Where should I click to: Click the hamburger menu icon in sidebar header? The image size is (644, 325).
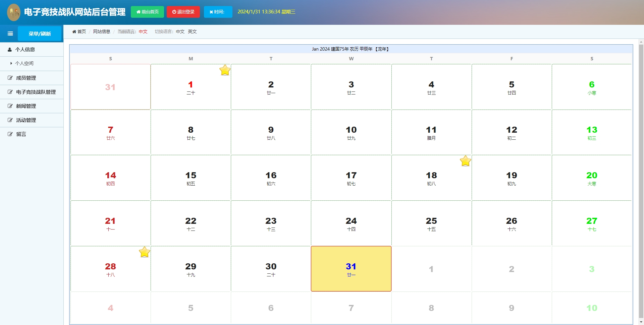(10, 34)
